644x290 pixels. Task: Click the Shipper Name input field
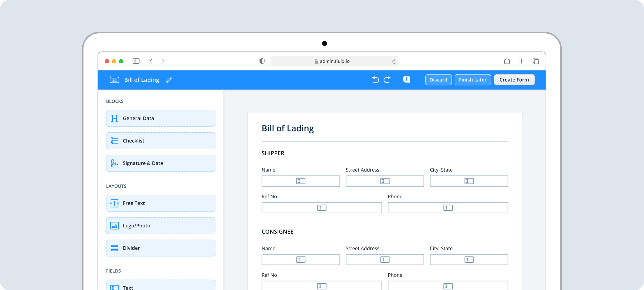point(301,181)
